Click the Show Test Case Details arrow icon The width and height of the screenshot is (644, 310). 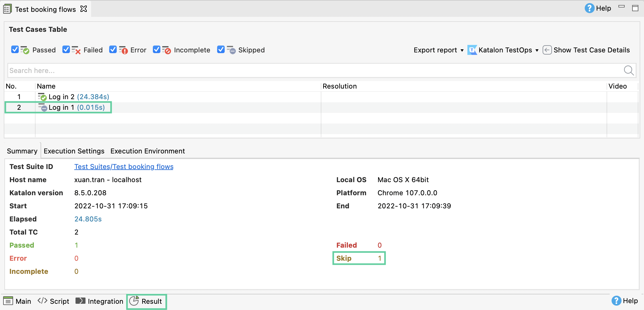pos(547,50)
